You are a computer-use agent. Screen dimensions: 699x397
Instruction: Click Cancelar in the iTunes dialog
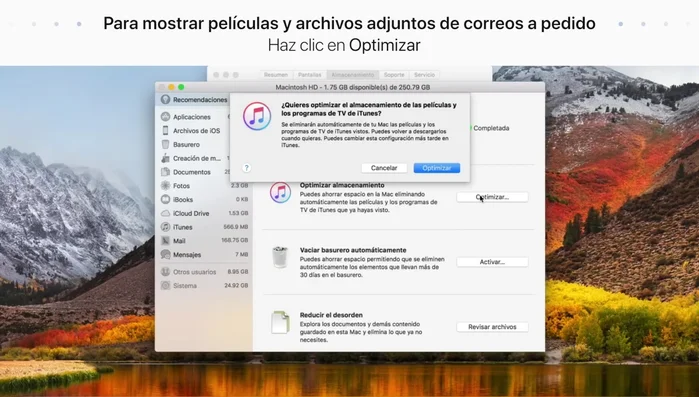(384, 168)
